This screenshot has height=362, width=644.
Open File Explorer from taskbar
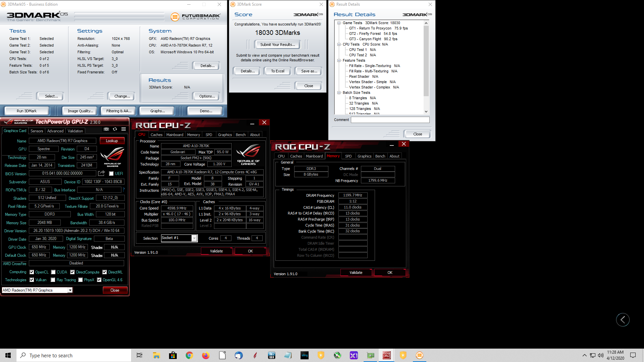pos(156,355)
